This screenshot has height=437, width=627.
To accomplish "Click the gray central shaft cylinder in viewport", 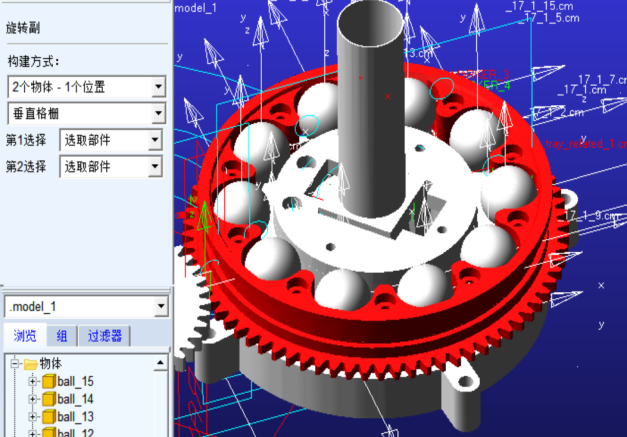I will click(x=371, y=120).
